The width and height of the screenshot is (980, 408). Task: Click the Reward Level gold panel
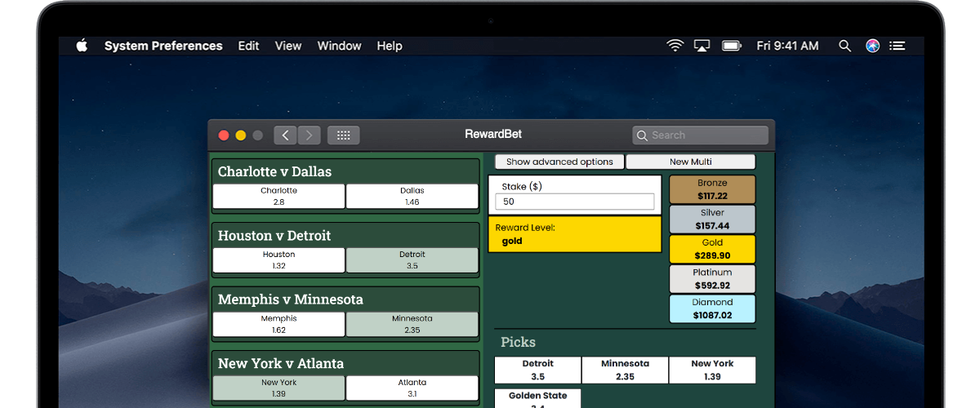tap(574, 234)
